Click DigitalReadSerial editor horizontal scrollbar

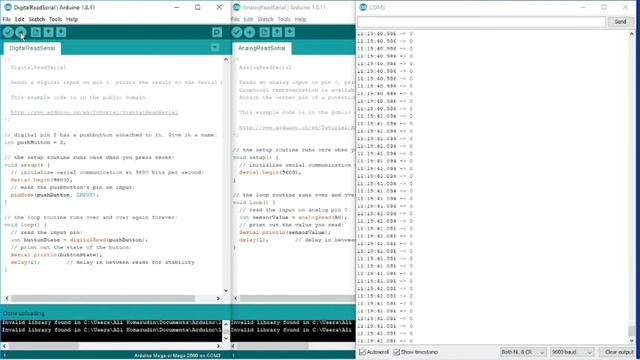click(x=103, y=298)
